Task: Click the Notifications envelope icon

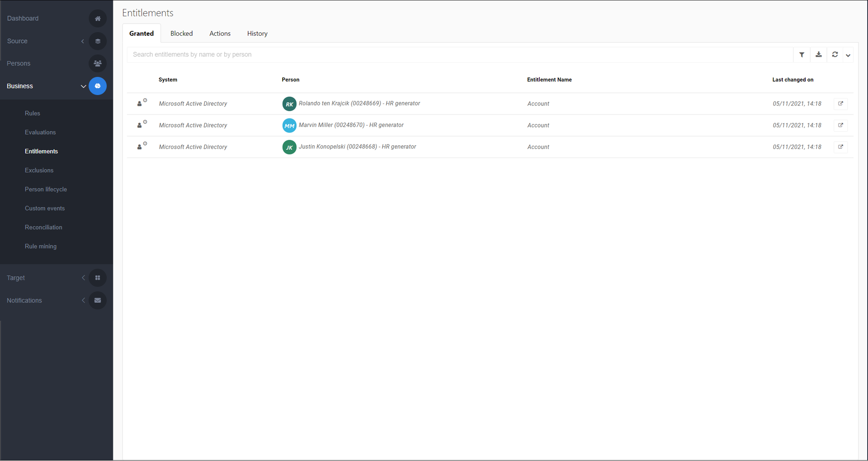Action: click(x=98, y=300)
